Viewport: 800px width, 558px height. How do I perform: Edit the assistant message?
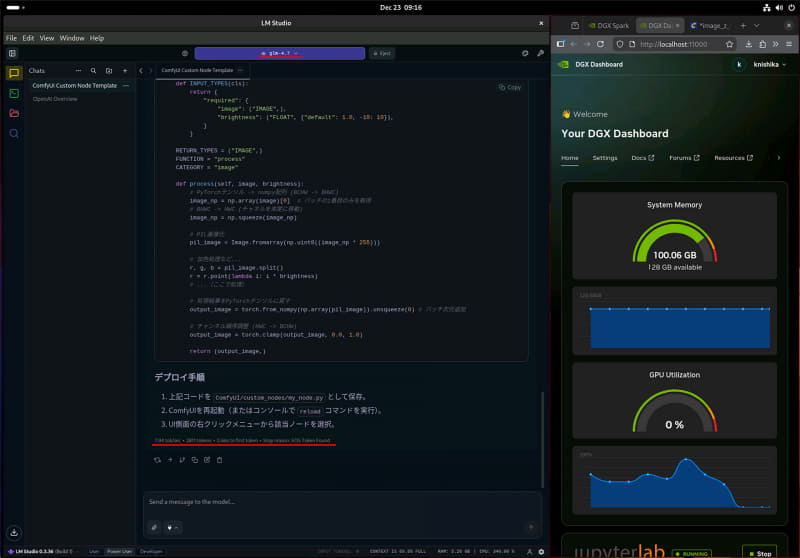click(207, 460)
